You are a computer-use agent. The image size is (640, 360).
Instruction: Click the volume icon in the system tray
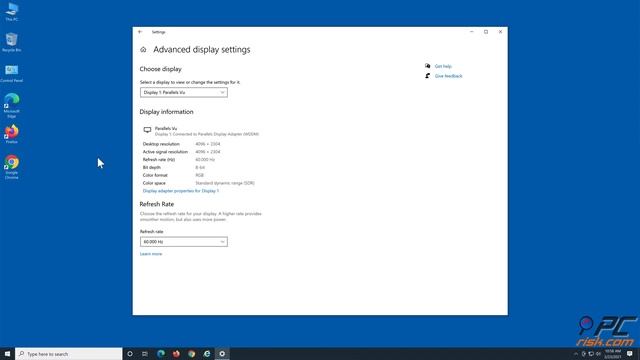598,354
